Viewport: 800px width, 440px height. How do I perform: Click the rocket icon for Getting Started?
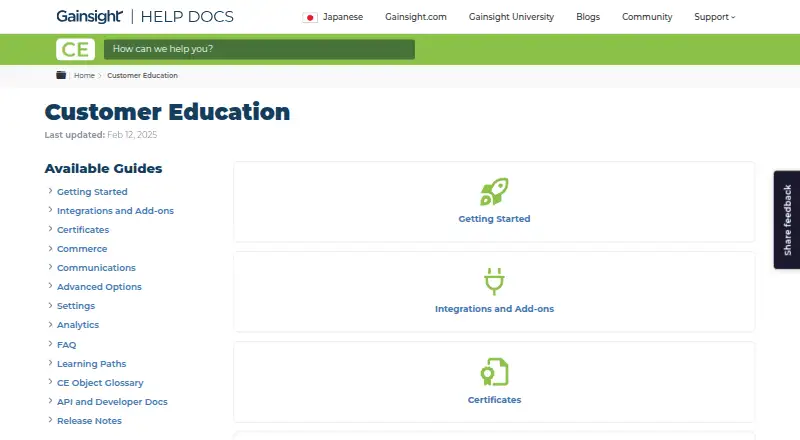(x=494, y=191)
